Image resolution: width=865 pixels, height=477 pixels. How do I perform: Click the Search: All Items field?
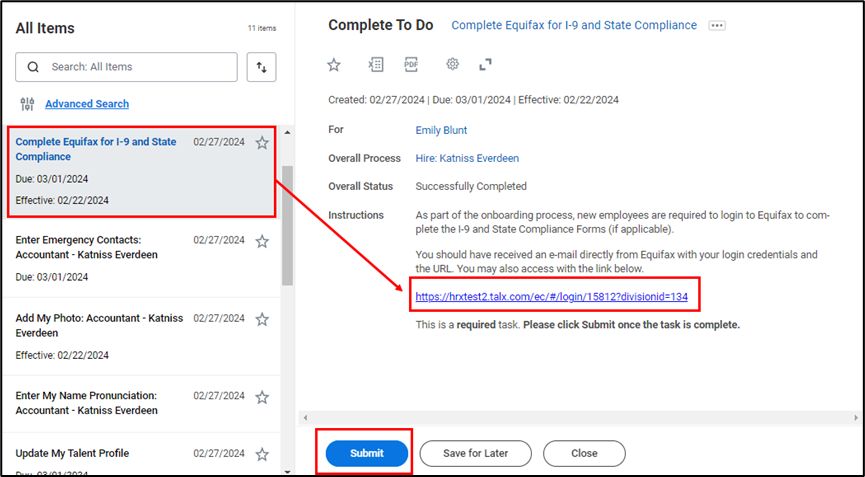(x=140, y=67)
